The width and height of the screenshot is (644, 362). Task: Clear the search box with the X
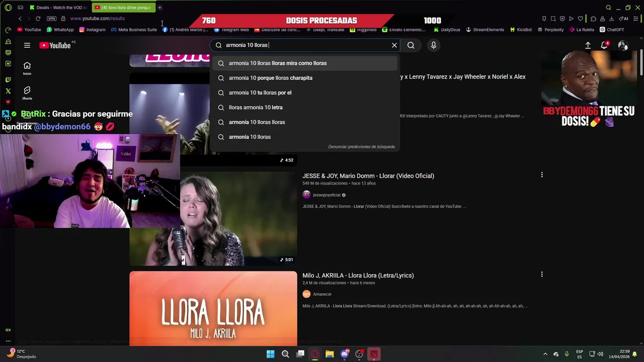(x=394, y=45)
